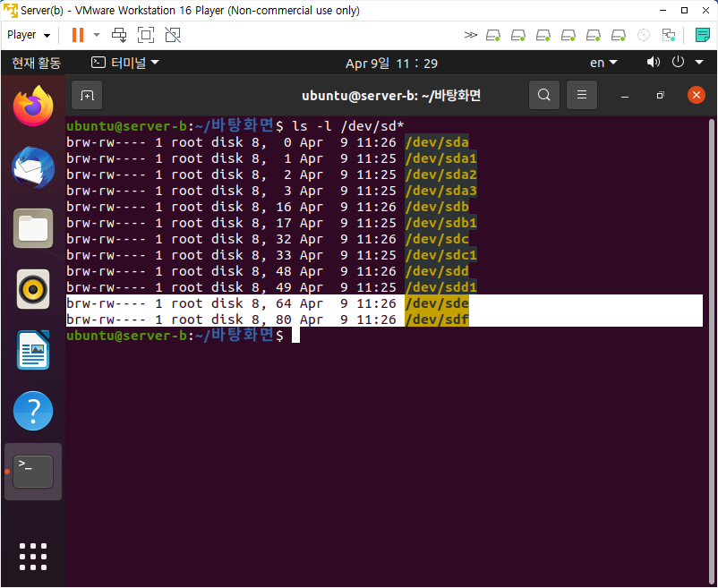Open the 현재 활동 overview

click(36, 63)
